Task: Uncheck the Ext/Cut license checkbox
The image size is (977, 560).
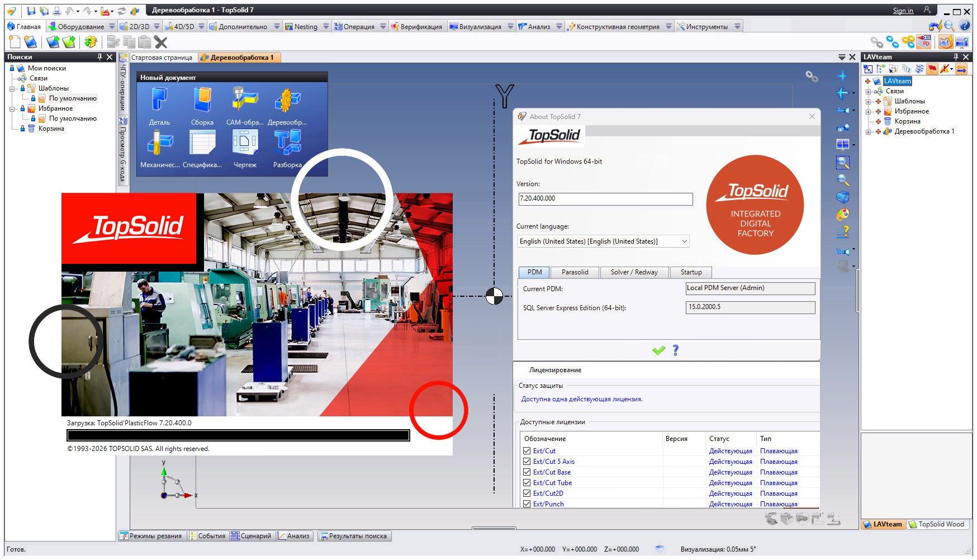Action: [527, 451]
